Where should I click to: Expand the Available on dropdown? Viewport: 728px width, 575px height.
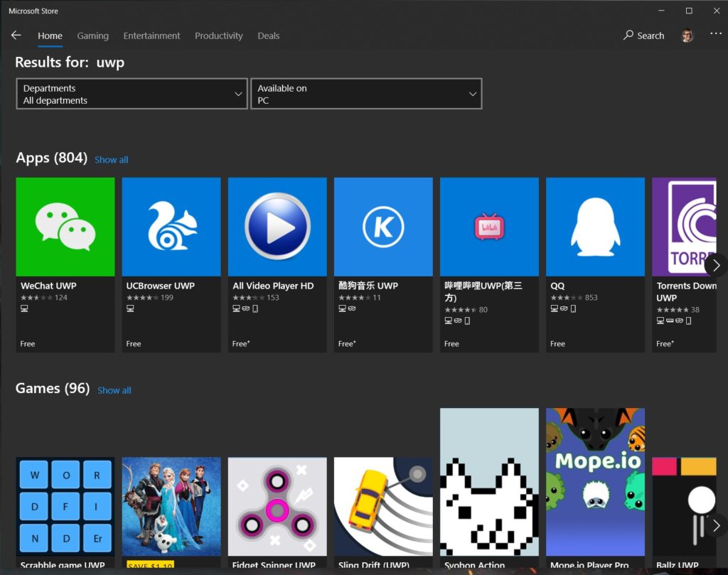pyautogui.click(x=366, y=94)
